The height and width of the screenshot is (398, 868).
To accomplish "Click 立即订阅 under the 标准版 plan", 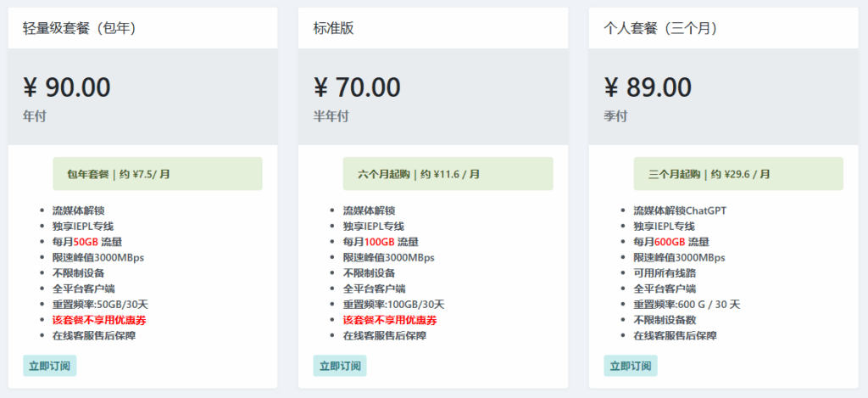I will click(340, 366).
